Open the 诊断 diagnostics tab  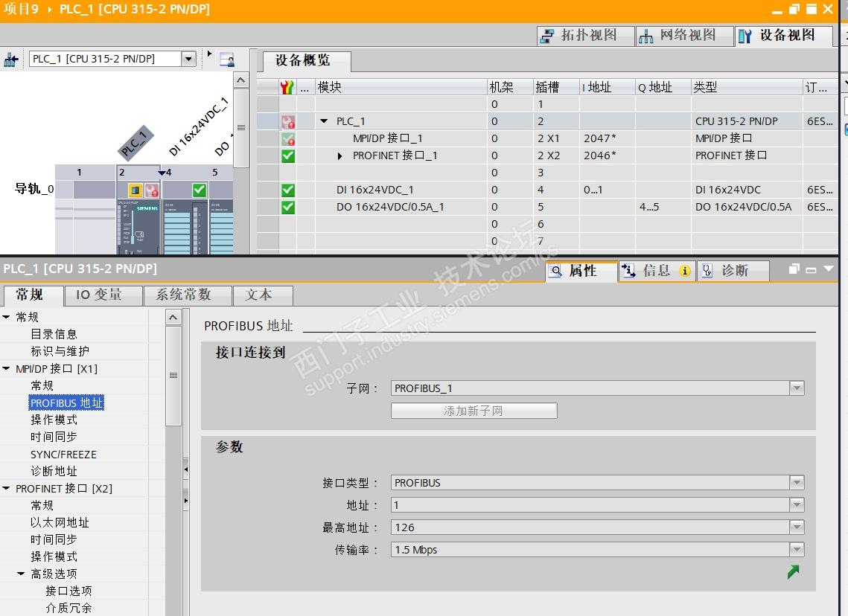(x=733, y=271)
